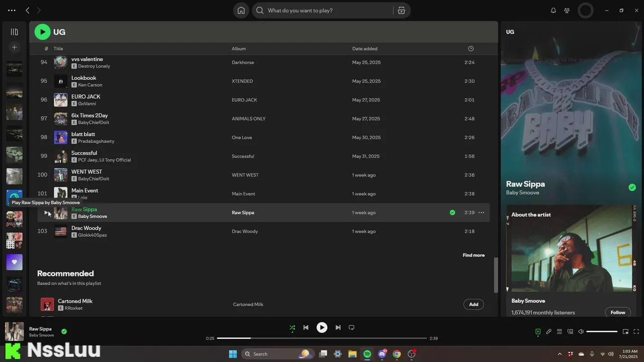Skip to previous track

coord(305,327)
